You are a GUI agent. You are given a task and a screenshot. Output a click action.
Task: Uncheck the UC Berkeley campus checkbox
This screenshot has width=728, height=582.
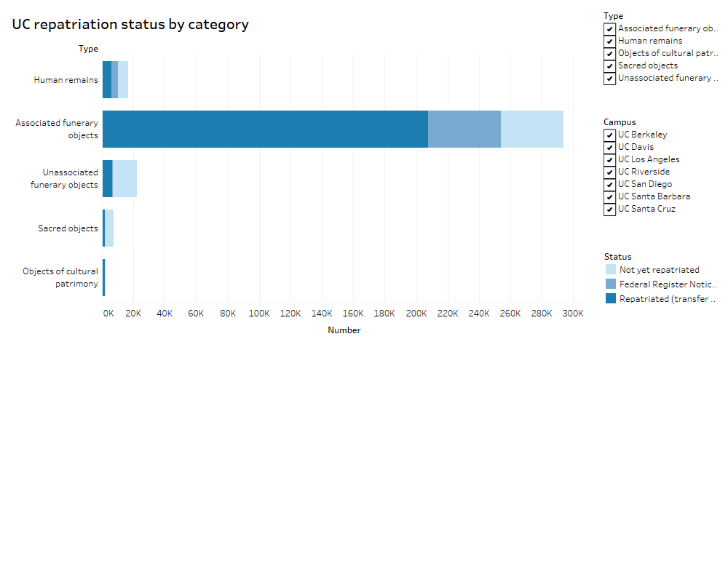609,135
